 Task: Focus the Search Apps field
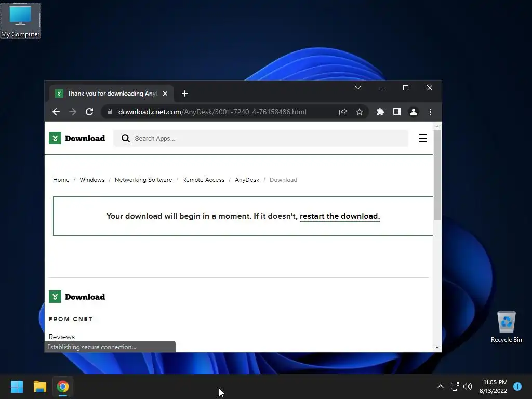pos(261,138)
